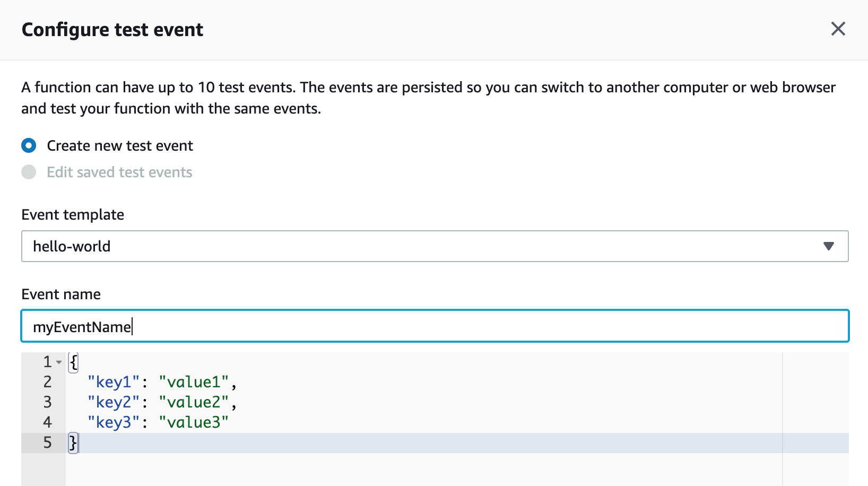This screenshot has height=486, width=868.
Task: Click the "key3" text in editor
Action: coord(114,422)
